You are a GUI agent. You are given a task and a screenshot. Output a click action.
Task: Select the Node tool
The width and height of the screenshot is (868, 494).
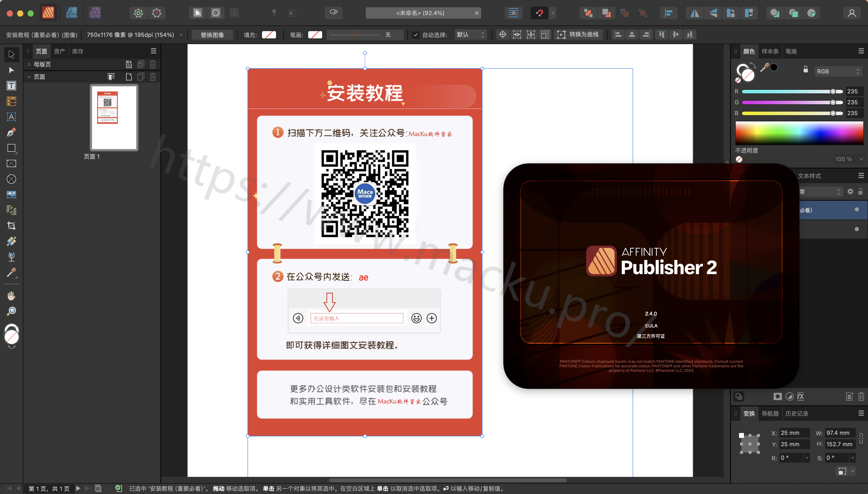(x=11, y=70)
